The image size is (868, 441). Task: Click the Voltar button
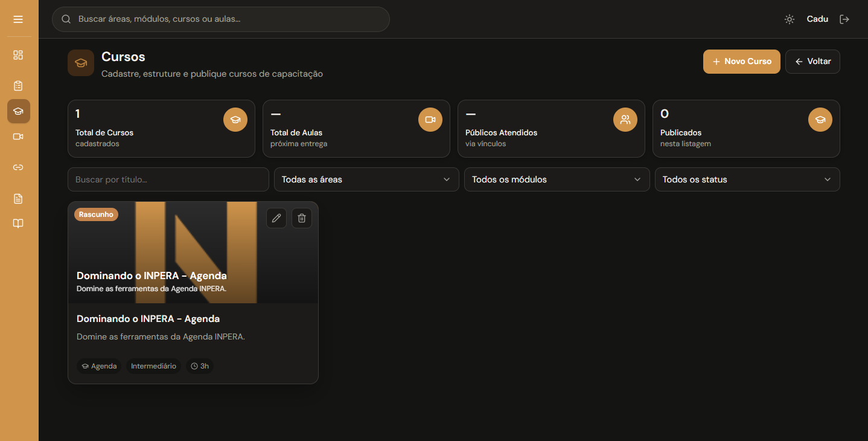pos(812,62)
